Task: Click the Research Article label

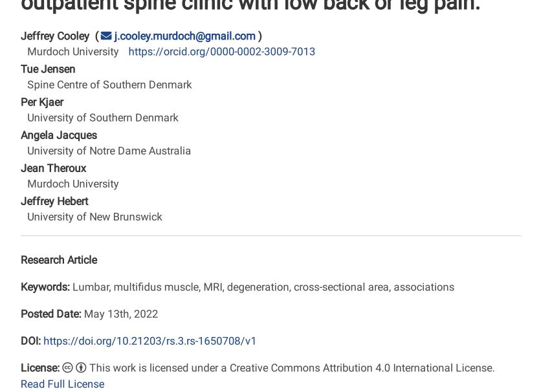Action: click(x=59, y=260)
